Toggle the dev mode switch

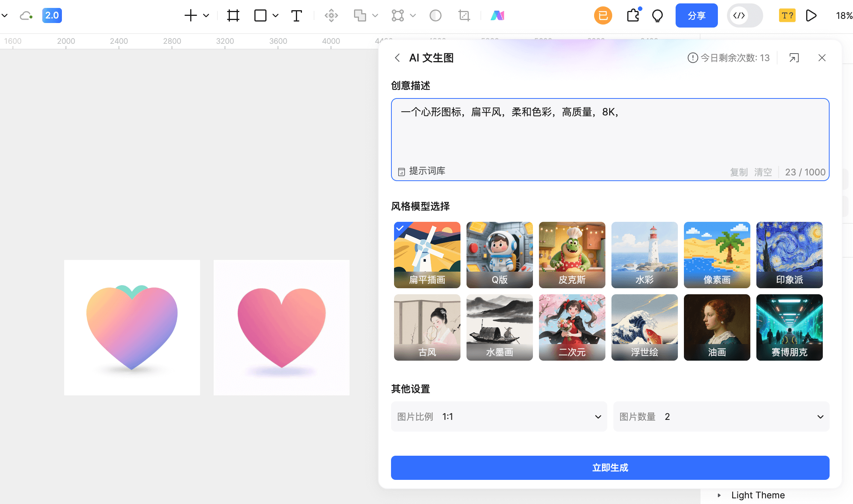pyautogui.click(x=744, y=15)
